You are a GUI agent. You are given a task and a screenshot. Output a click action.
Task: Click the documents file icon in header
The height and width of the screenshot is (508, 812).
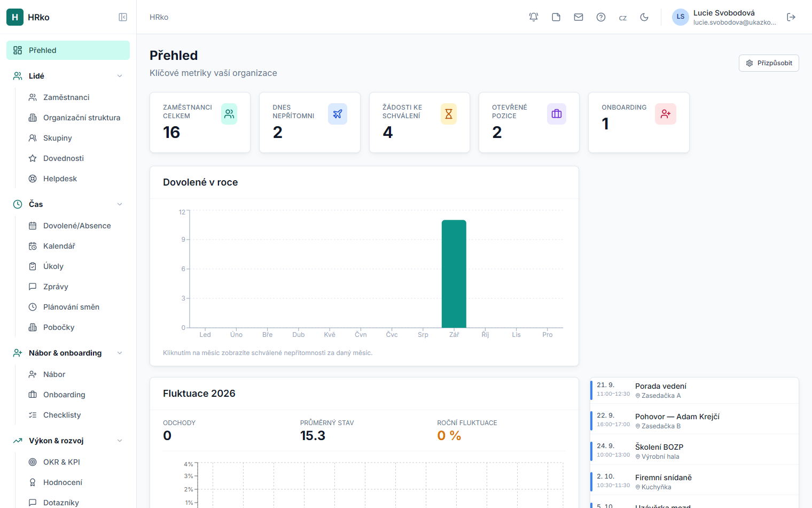click(556, 17)
